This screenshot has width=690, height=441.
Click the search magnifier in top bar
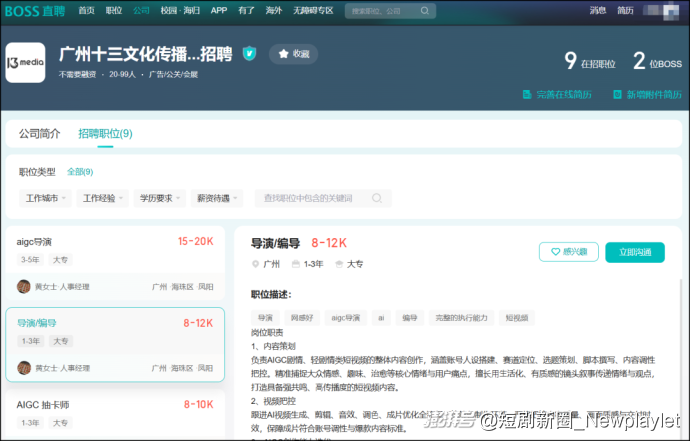point(424,11)
